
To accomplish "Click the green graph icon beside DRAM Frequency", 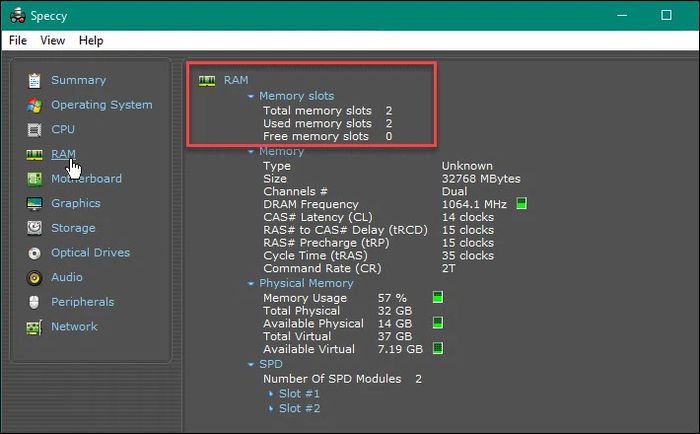I will click(x=521, y=204).
